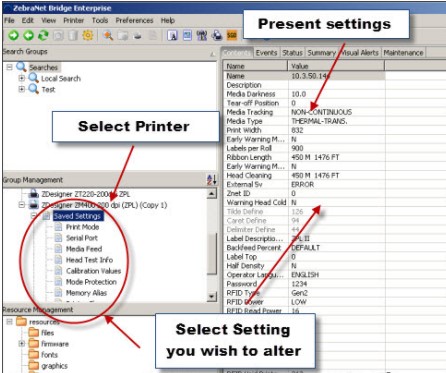Open the Edit menu
This screenshot has width=446, height=373.
pos(27,21)
